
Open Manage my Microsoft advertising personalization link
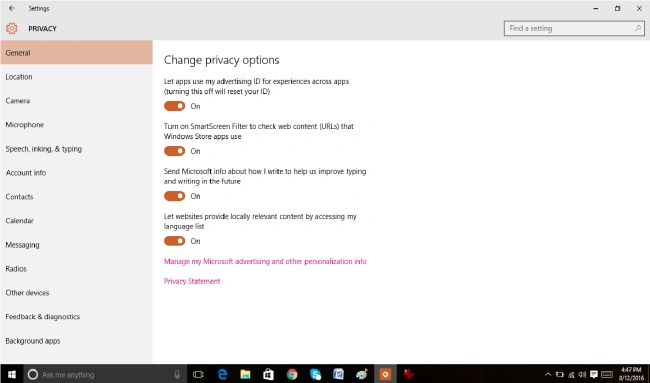tap(265, 261)
